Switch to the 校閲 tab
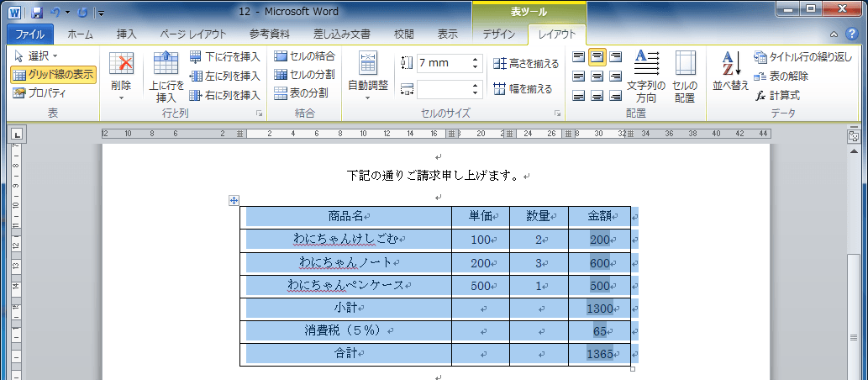Viewport: 868px width, 380px height. (x=403, y=34)
